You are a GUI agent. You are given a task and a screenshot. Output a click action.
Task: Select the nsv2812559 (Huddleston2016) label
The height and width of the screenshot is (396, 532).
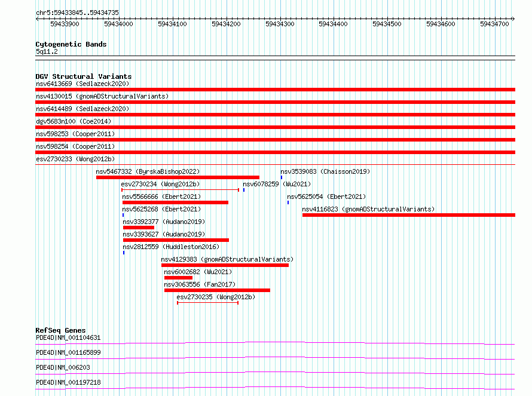tap(171, 247)
